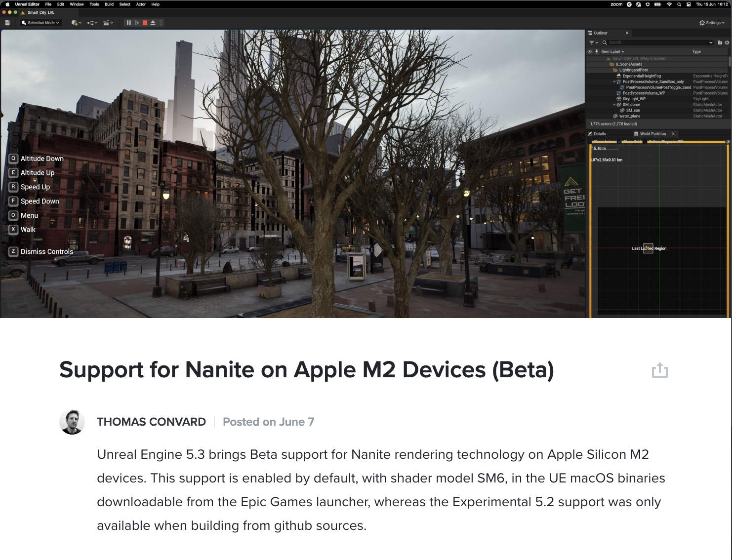Select the water_plane actor
The width and height of the screenshot is (732, 560).
[657, 116]
